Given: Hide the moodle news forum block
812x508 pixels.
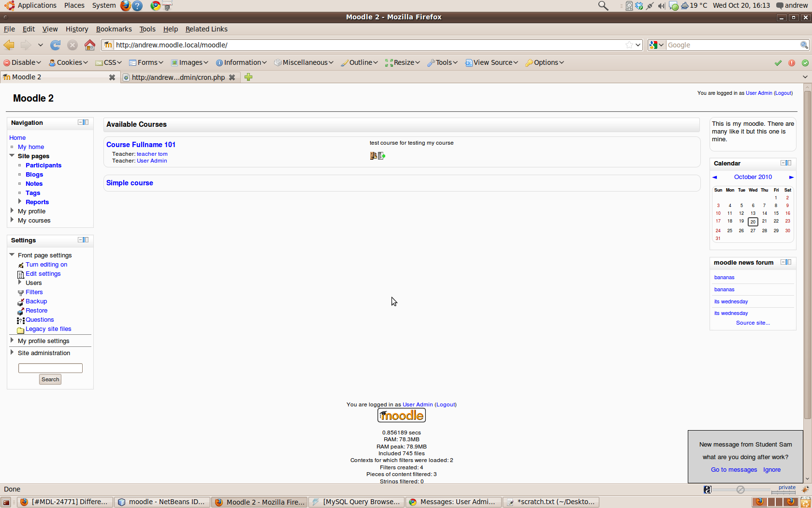Looking at the screenshot, I should (783, 262).
